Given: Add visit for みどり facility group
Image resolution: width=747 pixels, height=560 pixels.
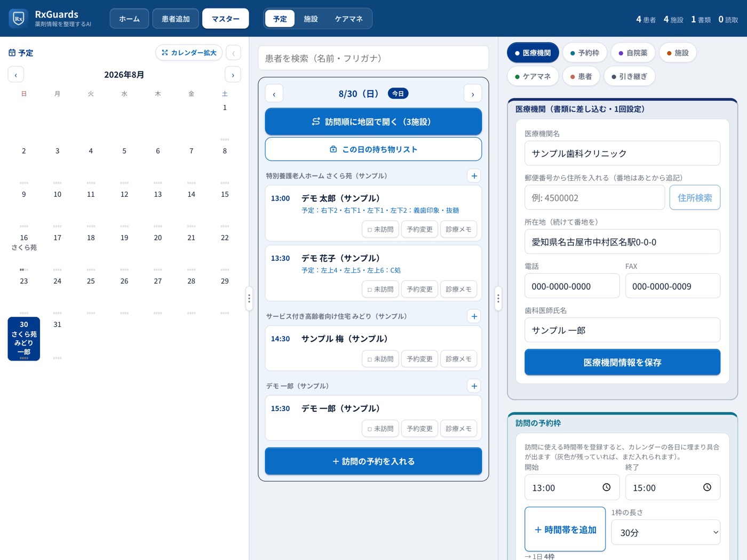Looking at the screenshot, I should [474, 316].
